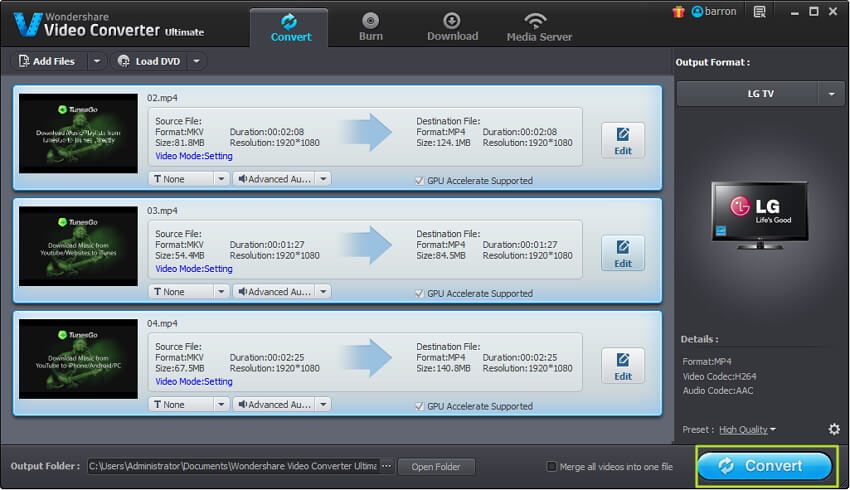Click the Audio Codec:AAC detail text

(x=718, y=391)
